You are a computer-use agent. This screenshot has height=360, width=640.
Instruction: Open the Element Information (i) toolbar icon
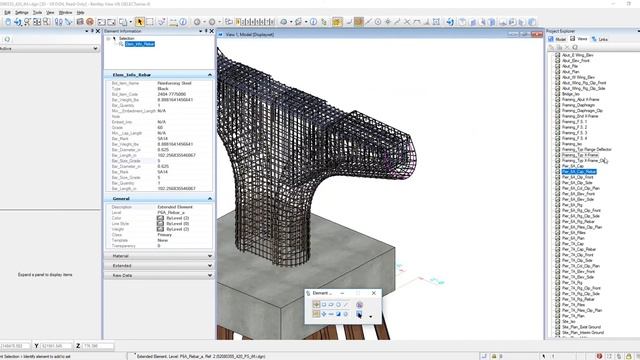[x=183, y=22]
